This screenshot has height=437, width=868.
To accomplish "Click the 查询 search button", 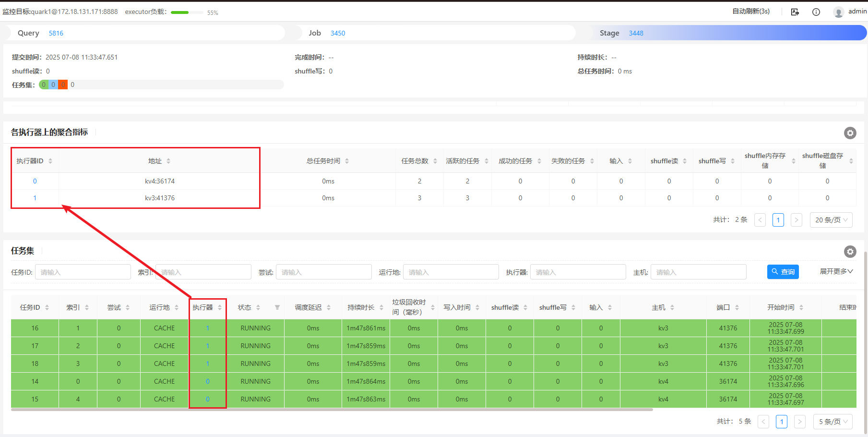I will click(x=783, y=272).
